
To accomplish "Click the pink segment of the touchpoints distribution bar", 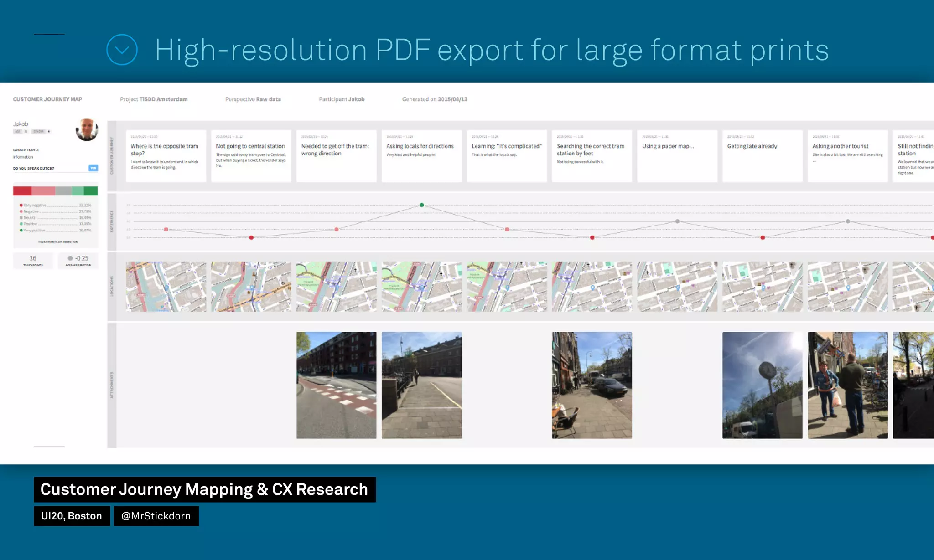I will click(44, 191).
